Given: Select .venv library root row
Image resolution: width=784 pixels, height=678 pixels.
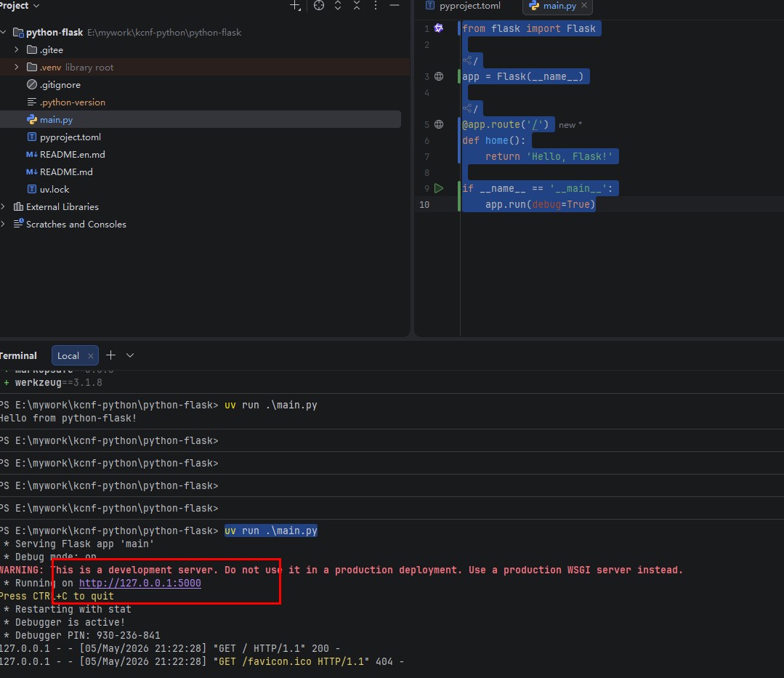Looking at the screenshot, I should coord(205,67).
